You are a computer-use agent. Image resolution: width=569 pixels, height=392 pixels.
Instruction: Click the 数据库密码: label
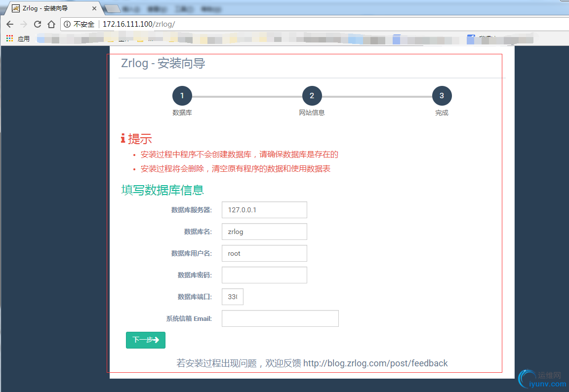(x=195, y=275)
